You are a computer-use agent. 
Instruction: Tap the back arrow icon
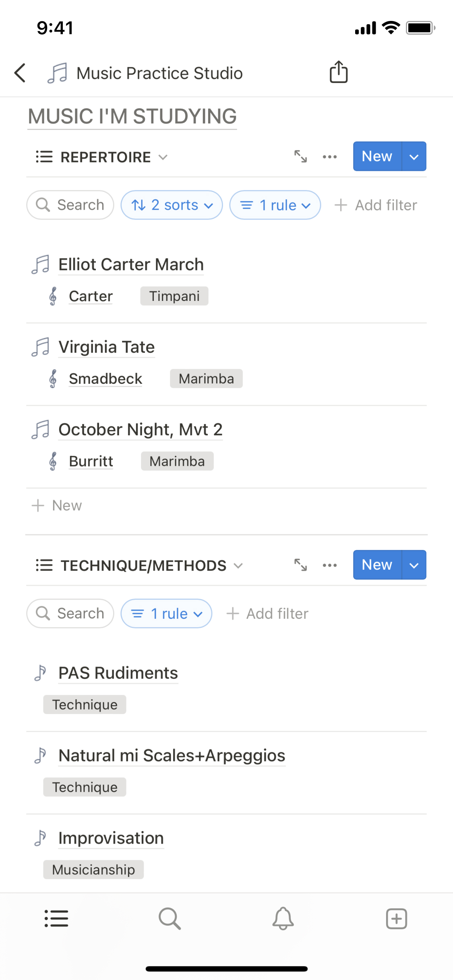pos(20,73)
